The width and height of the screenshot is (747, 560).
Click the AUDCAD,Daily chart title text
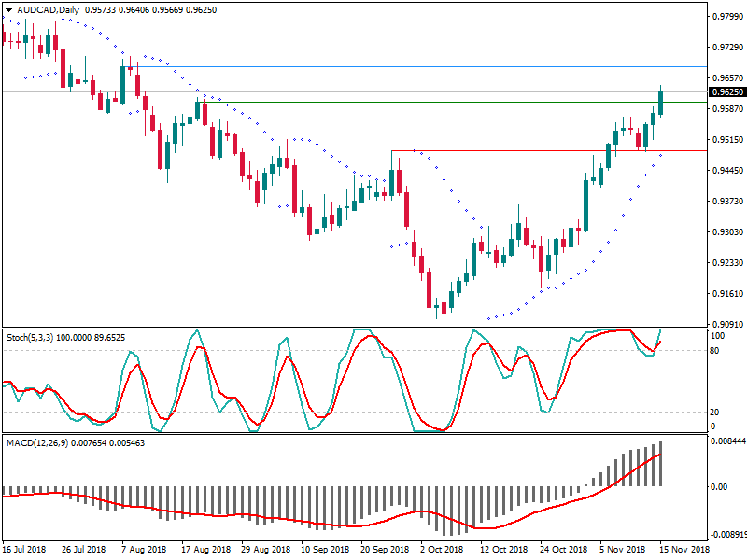point(49,10)
